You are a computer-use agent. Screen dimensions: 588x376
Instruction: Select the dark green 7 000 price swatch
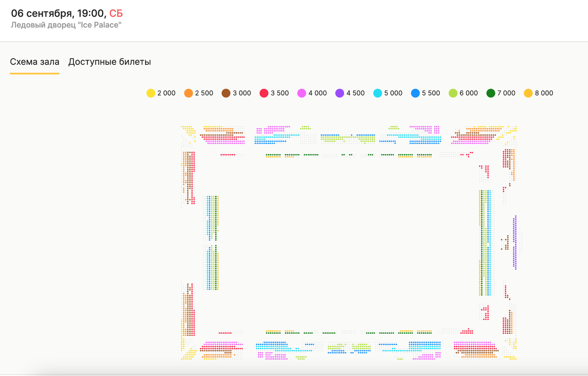[x=491, y=93]
